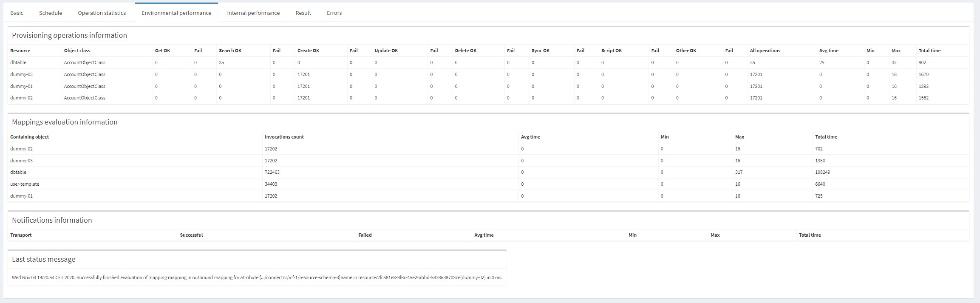This screenshot has width=980, height=303.
Task: Go to the Operation statistics tab
Action: click(x=102, y=13)
